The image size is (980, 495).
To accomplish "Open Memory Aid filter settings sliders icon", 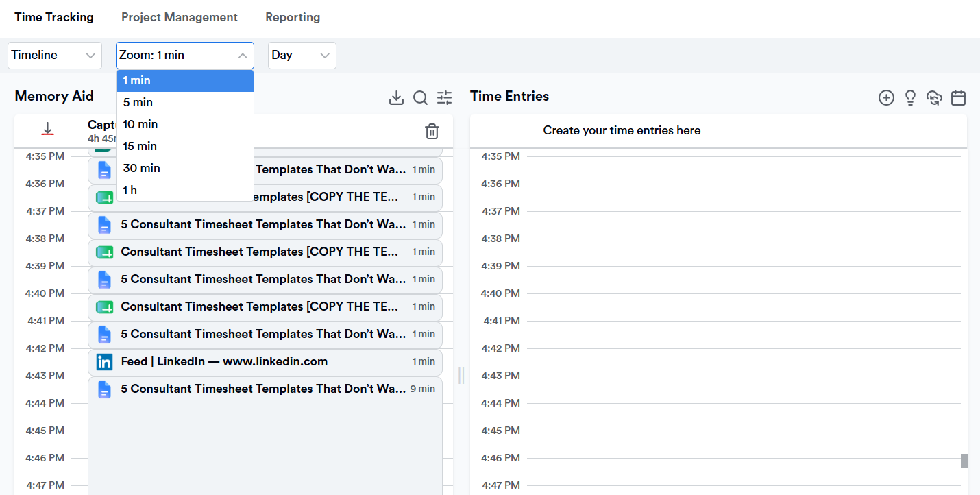I will [x=445, y=98].
